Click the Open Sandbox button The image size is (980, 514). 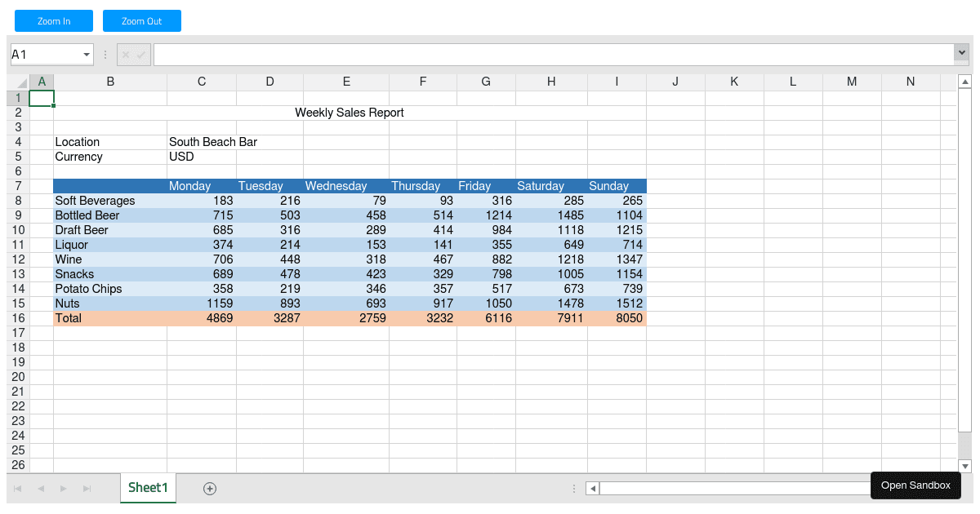click(x=915, y=485)
